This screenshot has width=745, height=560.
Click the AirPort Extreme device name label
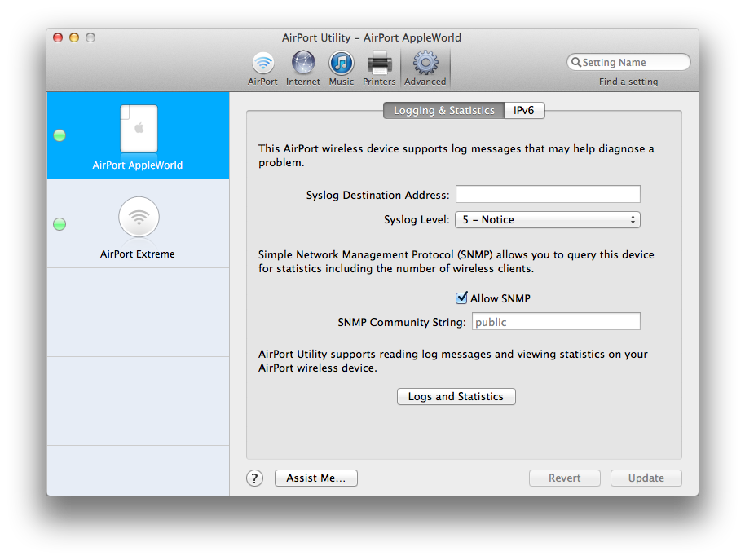[137, 254]
